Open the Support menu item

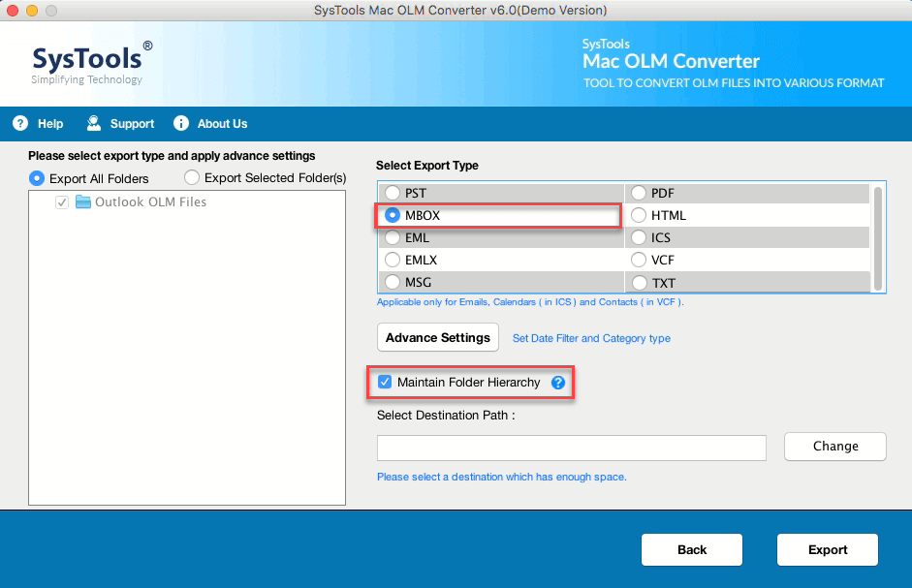[x=132, y=123]
